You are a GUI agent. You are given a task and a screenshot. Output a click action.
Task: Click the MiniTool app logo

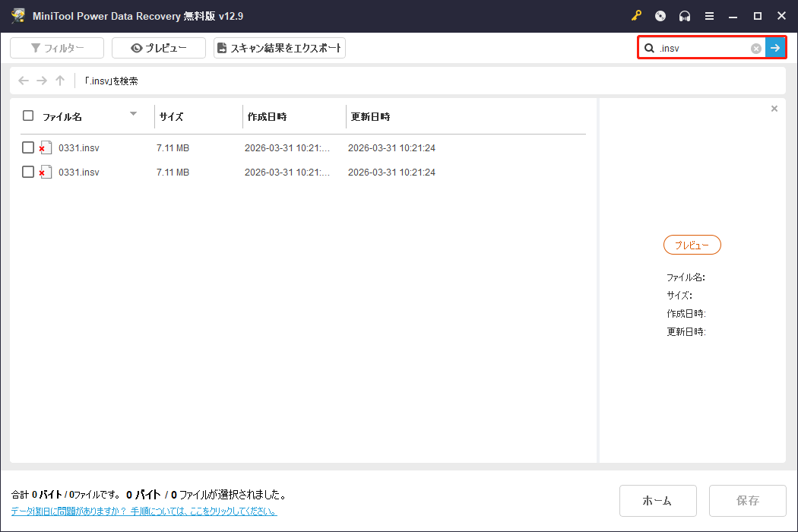tap(17, 16)
